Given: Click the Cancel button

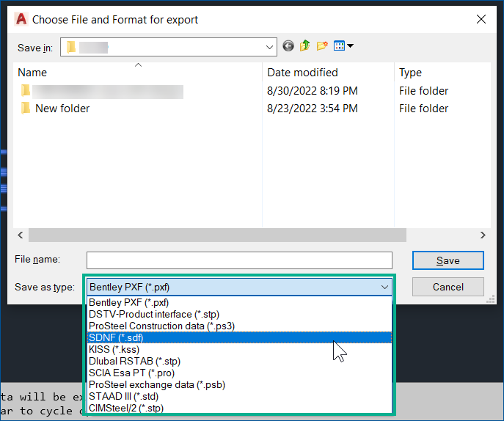Looking at the screenshot, I should pos(448,287).
